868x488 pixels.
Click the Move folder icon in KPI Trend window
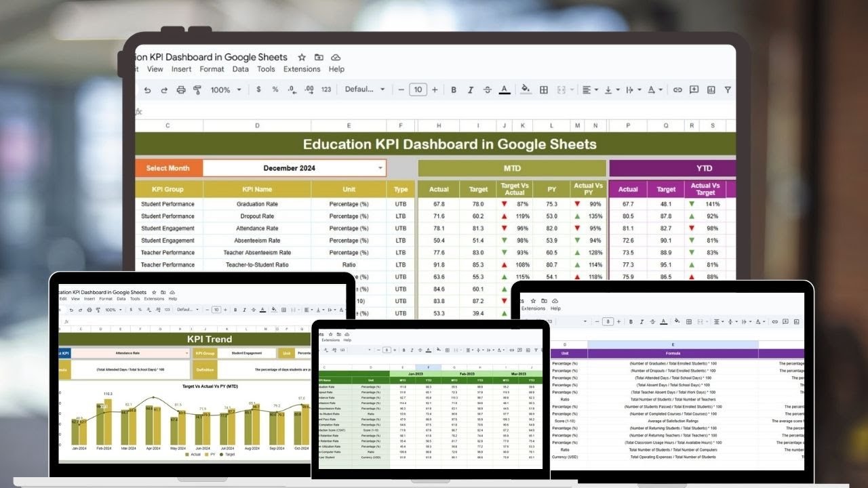pyautogui.click(x=163, y=292)
